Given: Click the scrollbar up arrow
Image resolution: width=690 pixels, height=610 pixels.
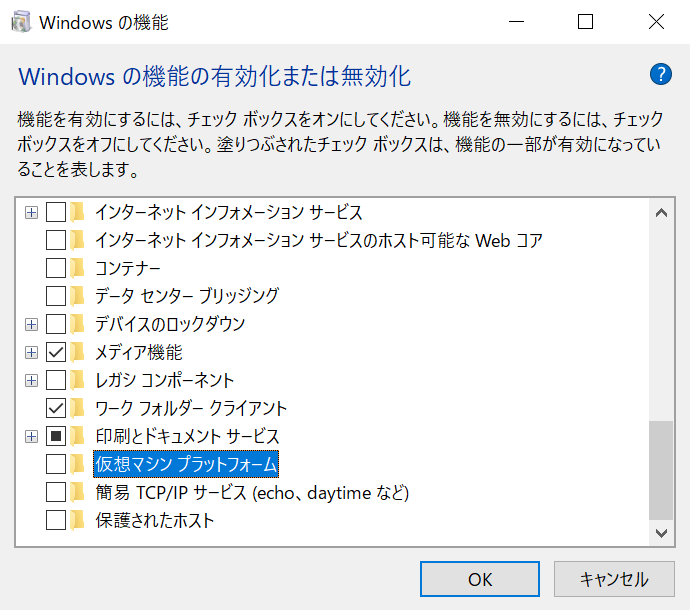Looking at the screenshot, I should coord(661,213).
